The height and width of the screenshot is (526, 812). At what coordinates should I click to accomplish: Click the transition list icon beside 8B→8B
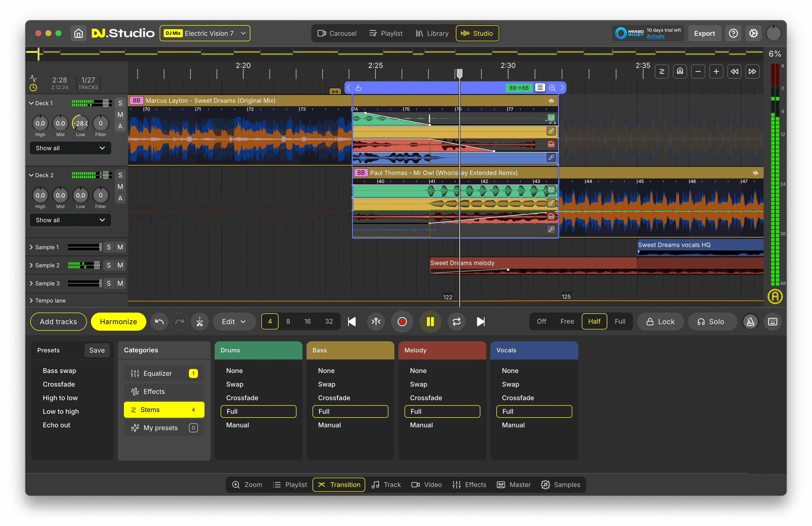point(540,88)
